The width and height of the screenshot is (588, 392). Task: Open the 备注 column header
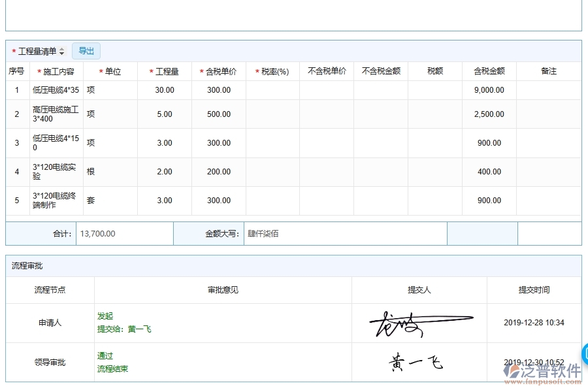coord(549,71)
